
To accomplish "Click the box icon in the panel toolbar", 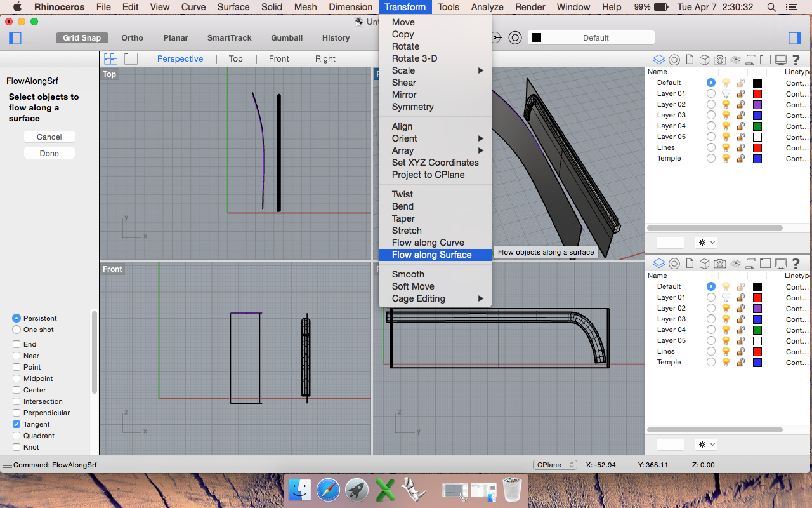I will (704, 59).
